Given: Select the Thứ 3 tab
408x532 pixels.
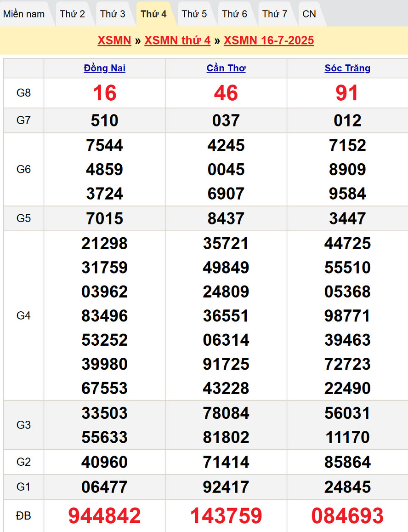Looking at the screenshot, I should [x=113, y=14].
